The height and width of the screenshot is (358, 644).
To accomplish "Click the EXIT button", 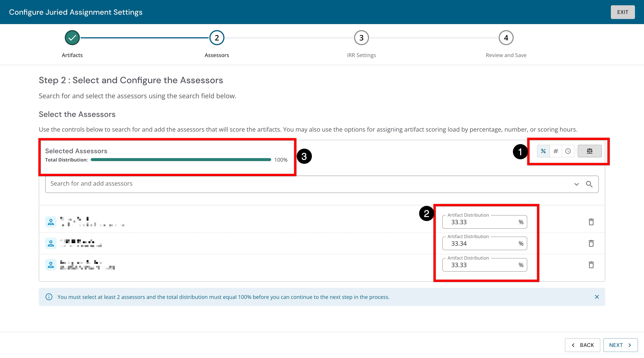I will point(623,12).
